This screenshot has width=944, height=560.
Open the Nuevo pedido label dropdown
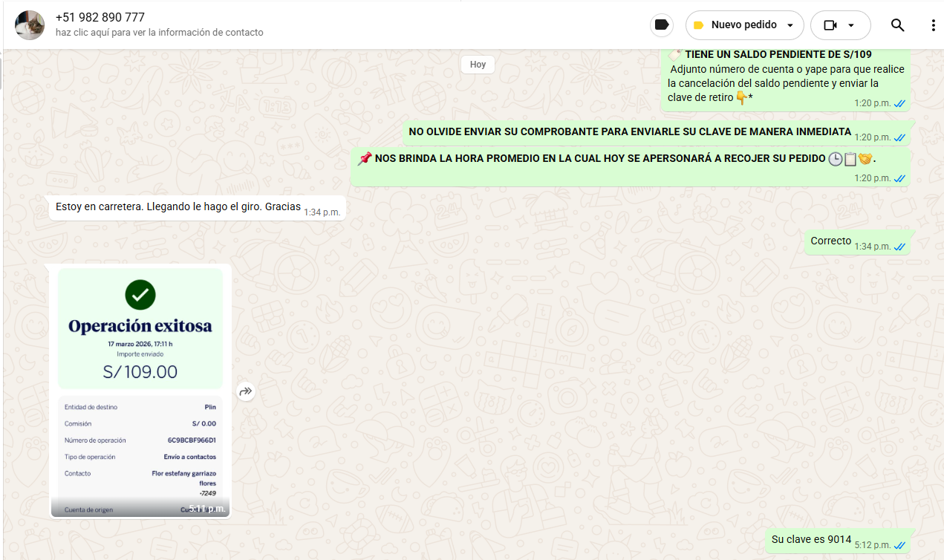point(743,25)
